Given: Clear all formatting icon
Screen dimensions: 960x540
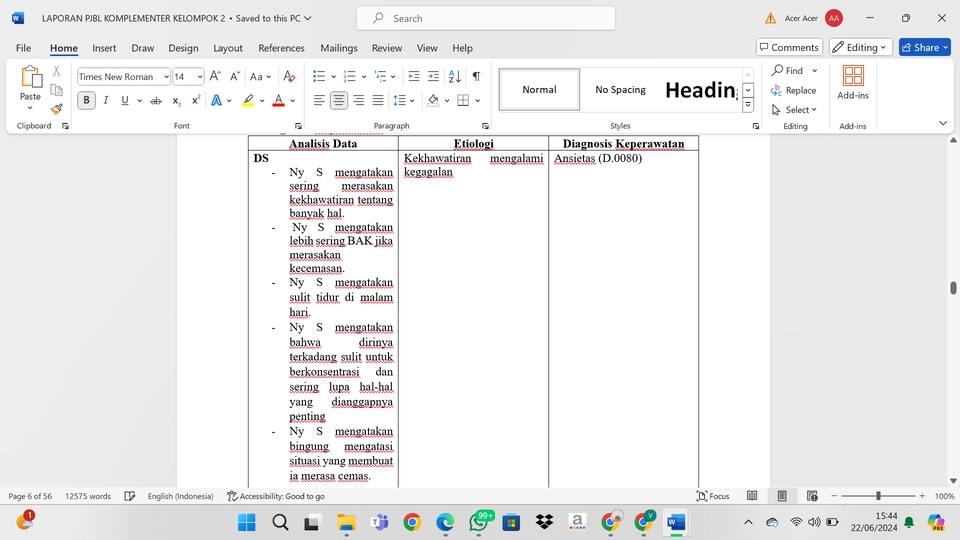Looking at the screenshot, I should click(x=289, y=76).
